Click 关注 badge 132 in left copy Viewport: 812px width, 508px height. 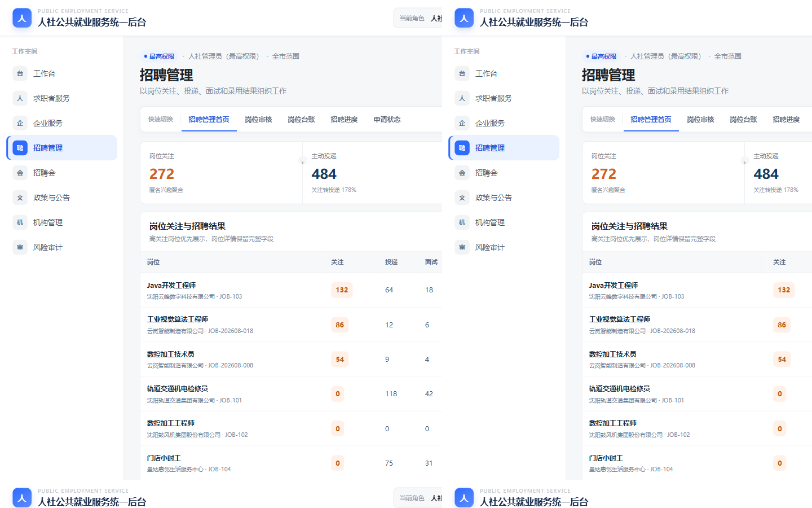(x=342, y=290)
